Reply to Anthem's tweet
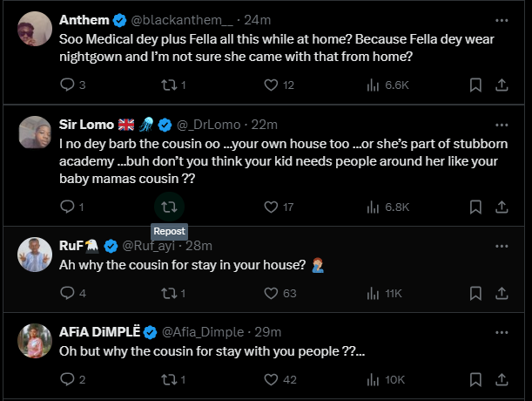Image resolution: width=532 pixels, height=401 pixels. point(69,85)
